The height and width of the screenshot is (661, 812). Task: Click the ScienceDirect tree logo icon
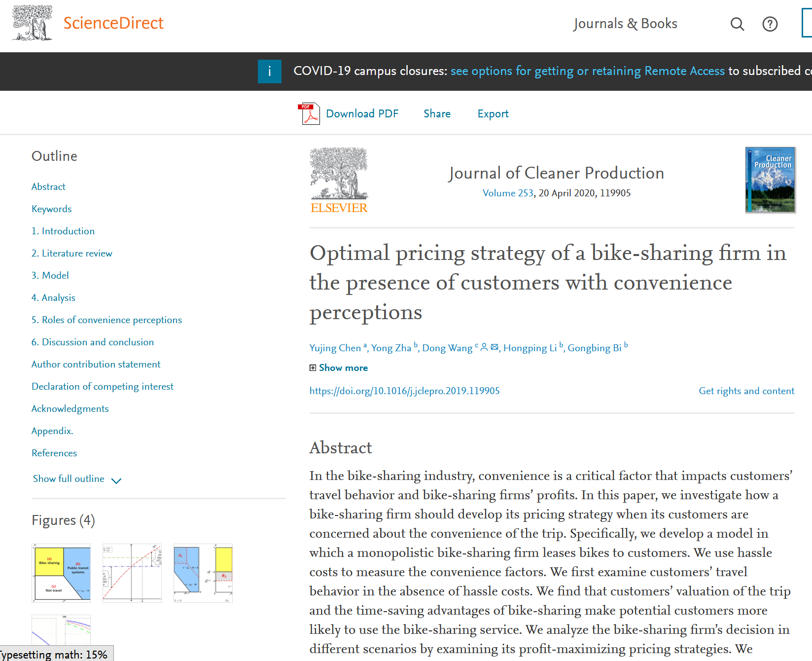point(32,23)
